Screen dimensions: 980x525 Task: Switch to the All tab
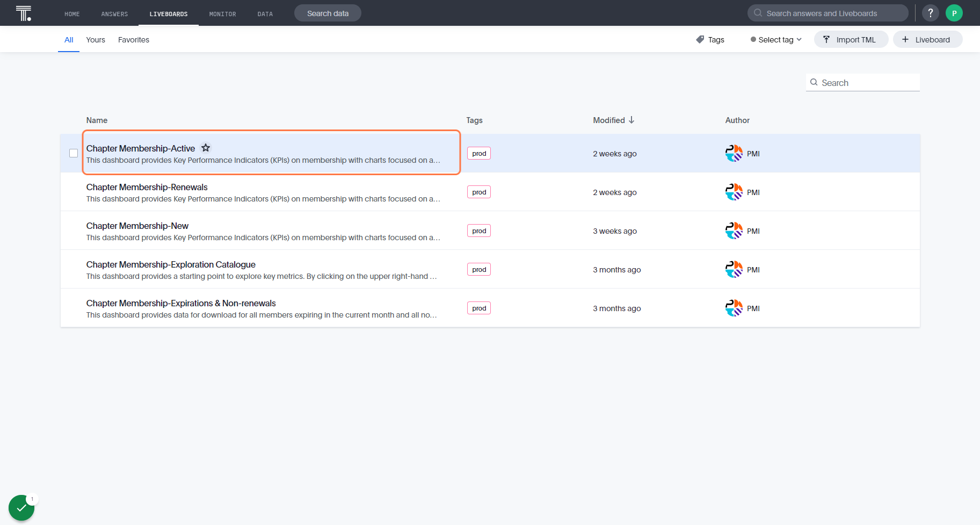point(69,40)
